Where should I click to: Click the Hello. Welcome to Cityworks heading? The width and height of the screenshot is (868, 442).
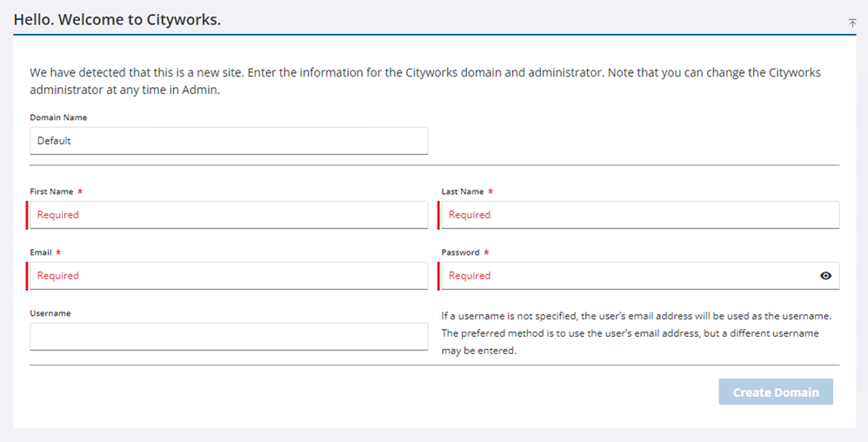click(x=117, y=19)
